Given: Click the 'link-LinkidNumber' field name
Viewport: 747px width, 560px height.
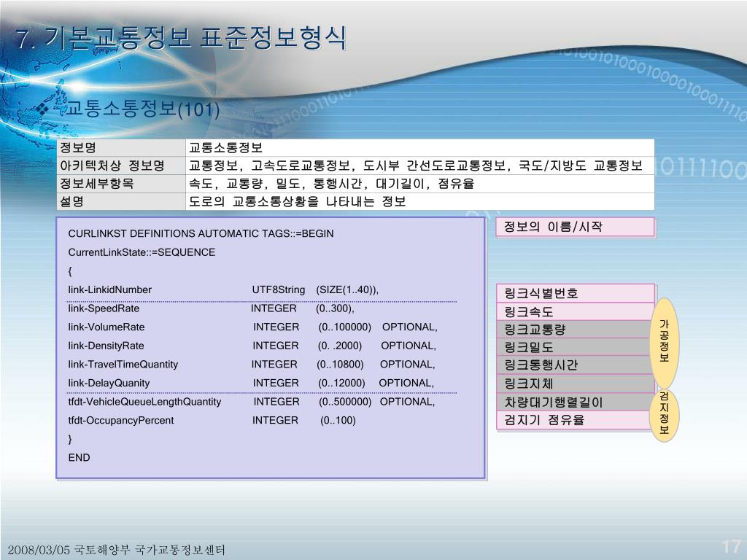Looking at the screenshot, I should 109,290.
